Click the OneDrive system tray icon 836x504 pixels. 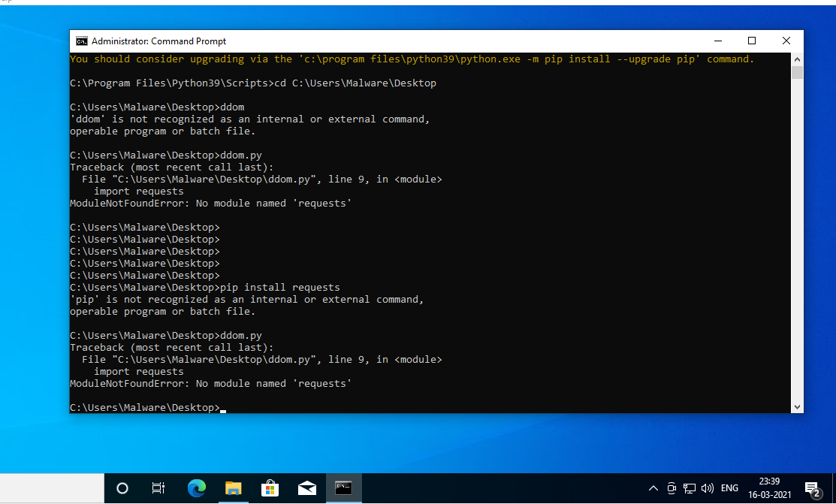[x=671, y=488]
